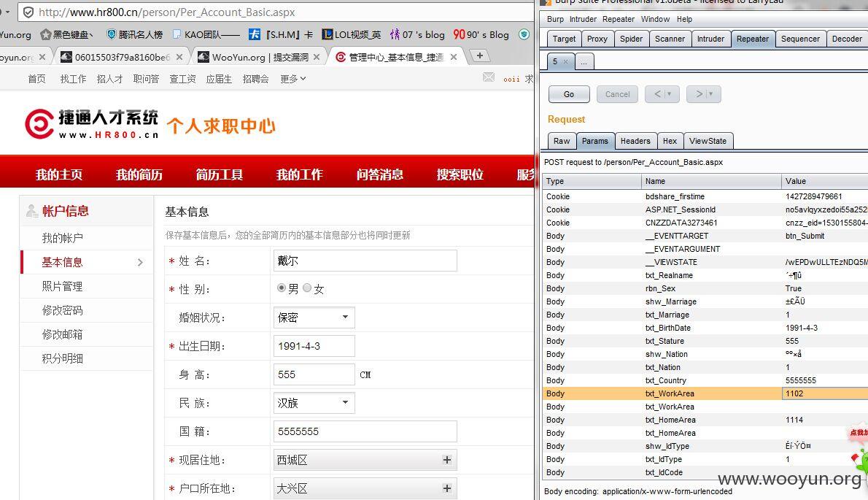Expand the 更多 navigation menu
868x500 pixels.
292,79
